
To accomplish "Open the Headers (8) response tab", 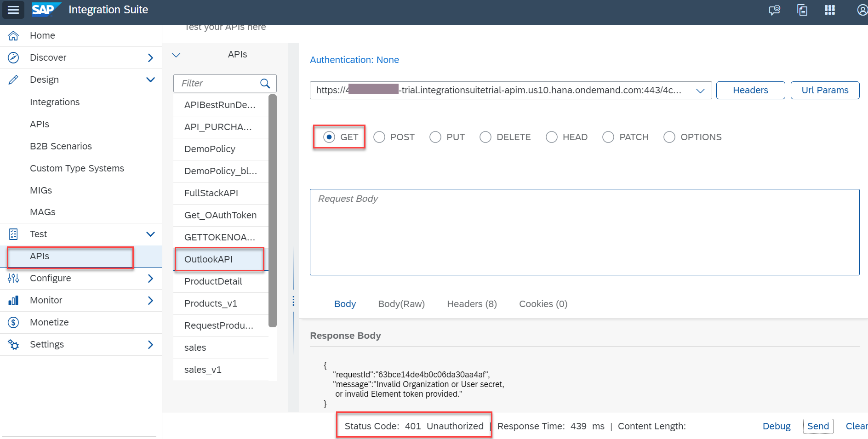I will pyautogui.click(x=471, y=303).
